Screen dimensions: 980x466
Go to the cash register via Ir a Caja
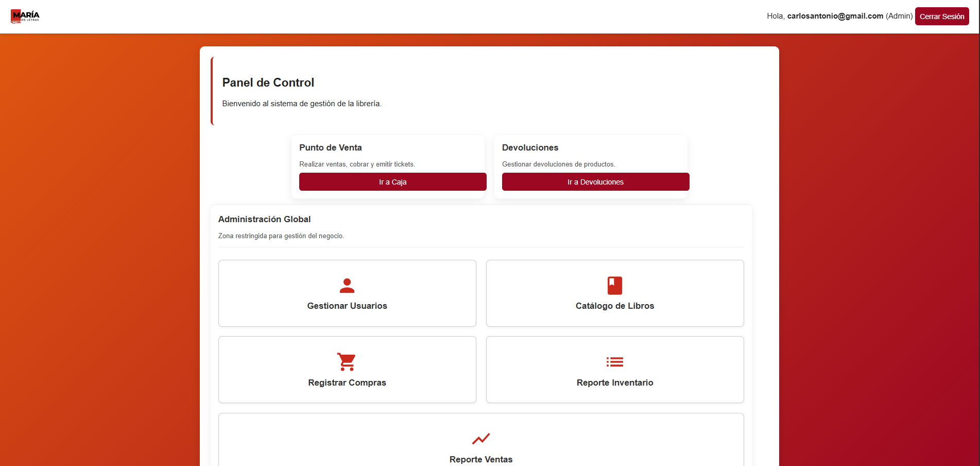[x=392, y=182]
